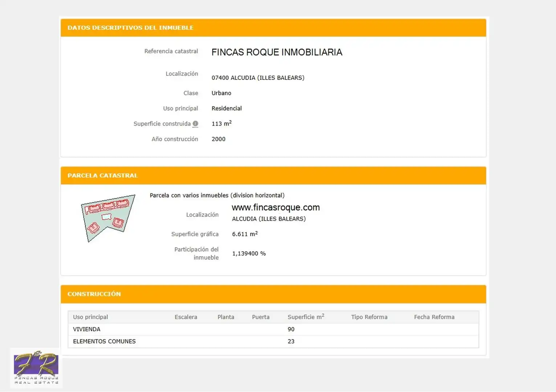Click the 07400 ALCUDIA location value

coord(258,78)
